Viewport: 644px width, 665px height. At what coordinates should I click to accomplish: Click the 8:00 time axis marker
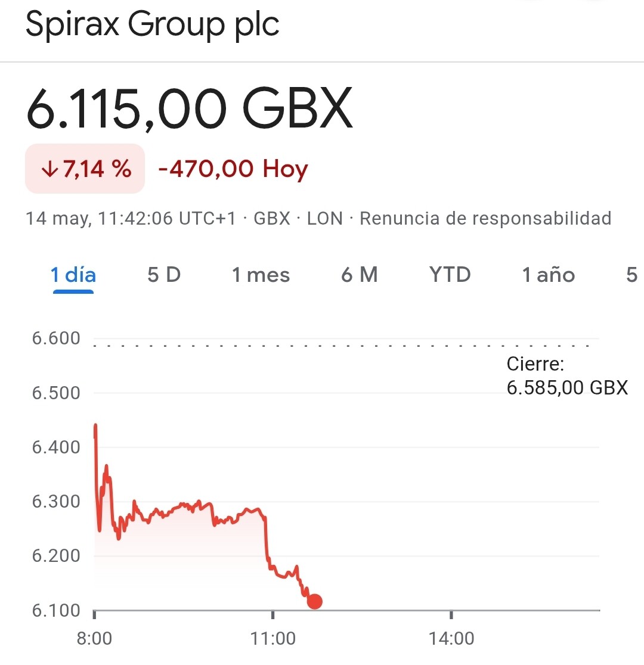click(x=94, y=638)
